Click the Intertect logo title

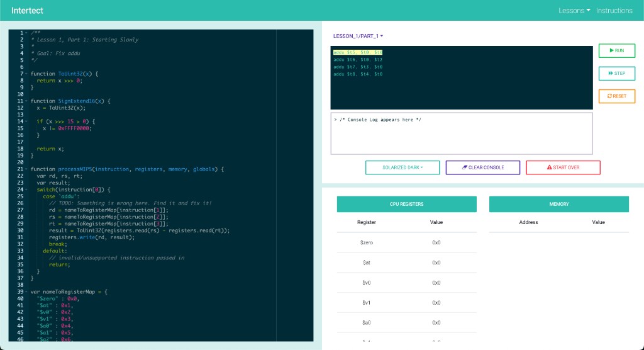tap(27, 11)
